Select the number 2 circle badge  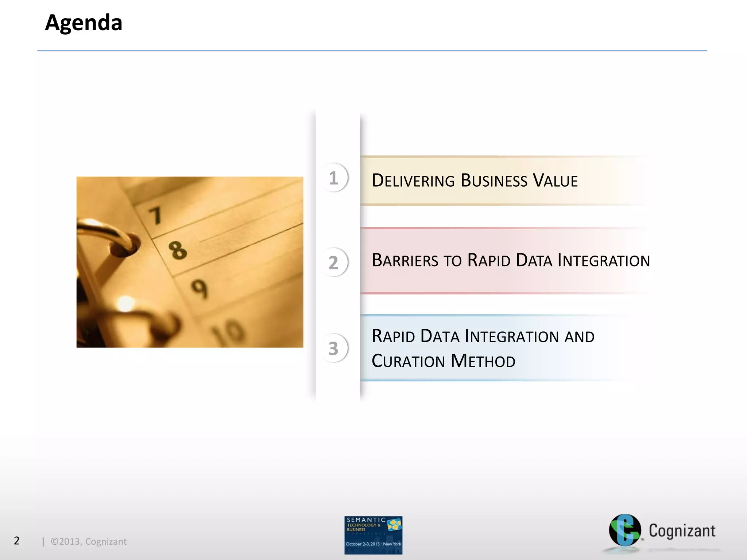(334, 262)
